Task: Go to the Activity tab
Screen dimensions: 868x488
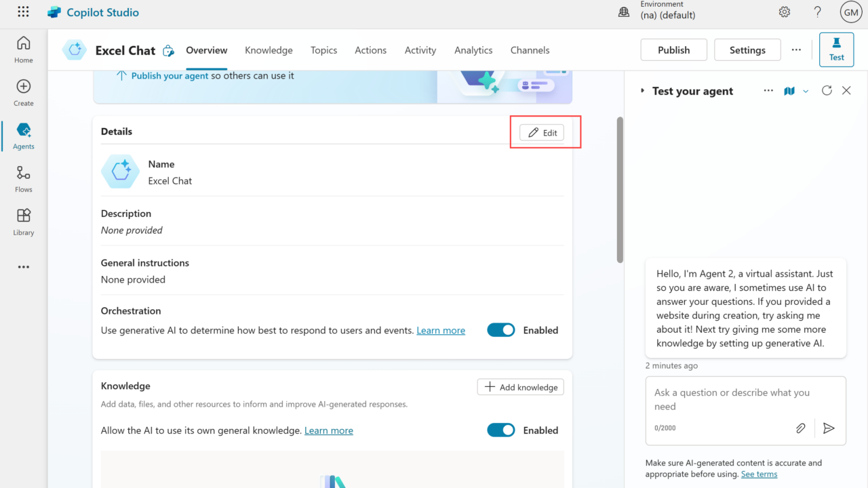Action: [420, 50]
